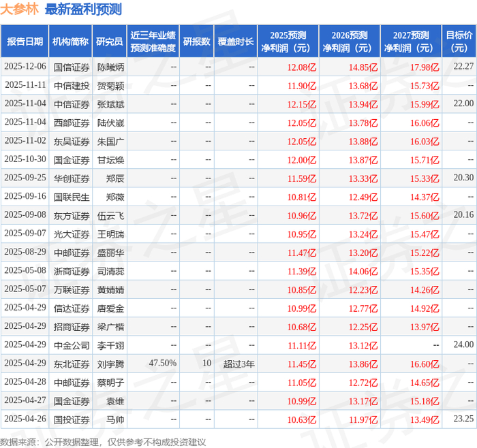477x448 pixels.
Task: Click target price 24.00
Action: [x=463, y=345]
